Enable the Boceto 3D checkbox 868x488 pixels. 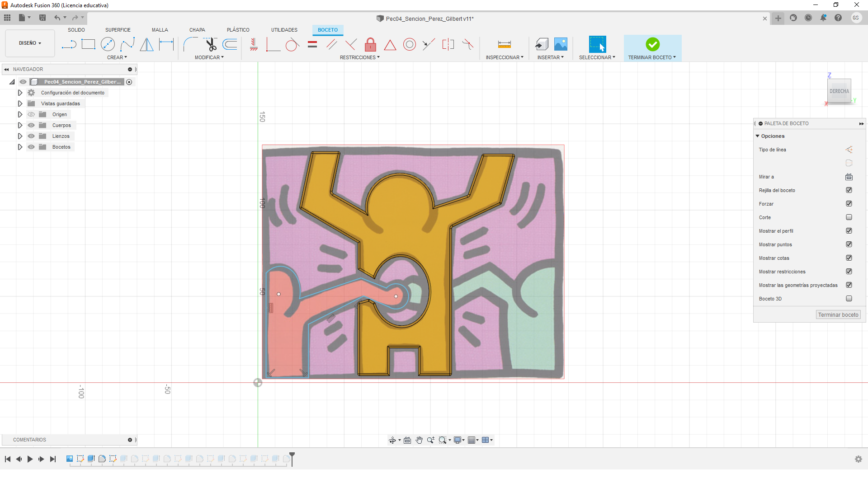point(849,299)
